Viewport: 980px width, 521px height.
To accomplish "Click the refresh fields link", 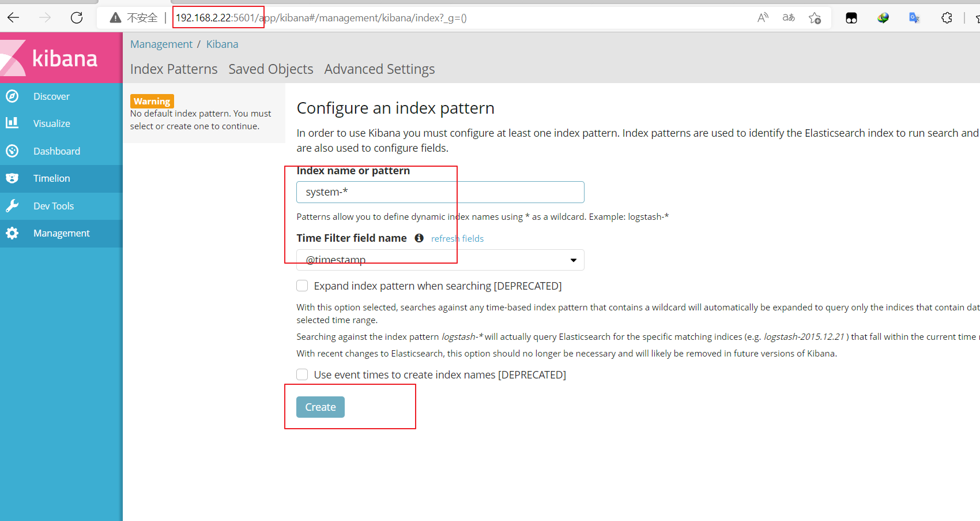I will click(x=457, y=238).
